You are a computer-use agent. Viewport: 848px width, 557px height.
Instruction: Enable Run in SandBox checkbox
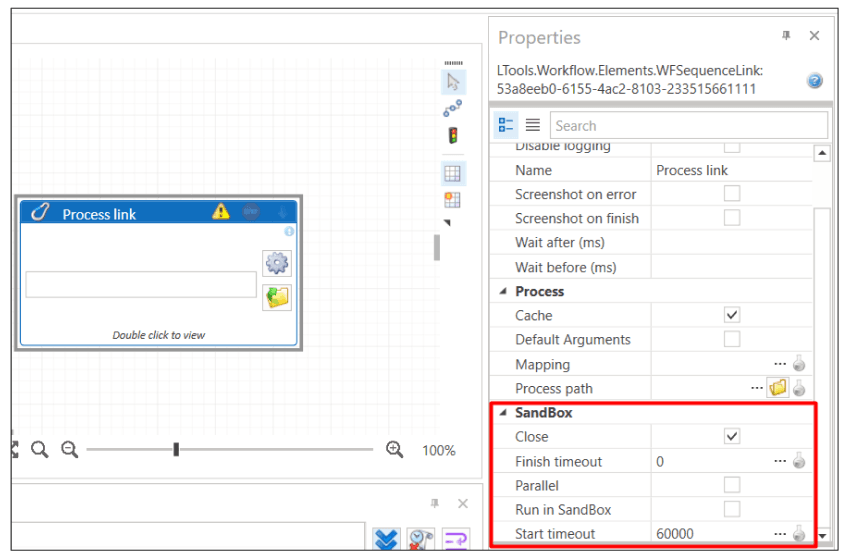tap(732, 509)
